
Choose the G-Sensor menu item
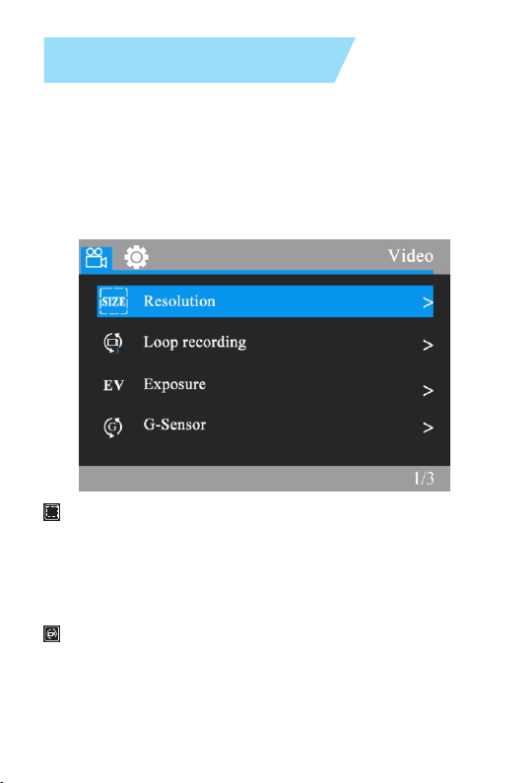tap(265, 425)
